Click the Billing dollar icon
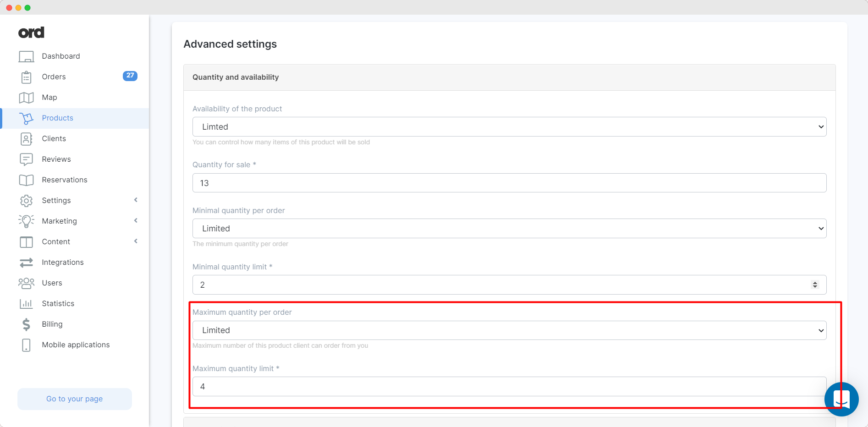This screenshot has height=427, width=868. click(x=26, y=324)
